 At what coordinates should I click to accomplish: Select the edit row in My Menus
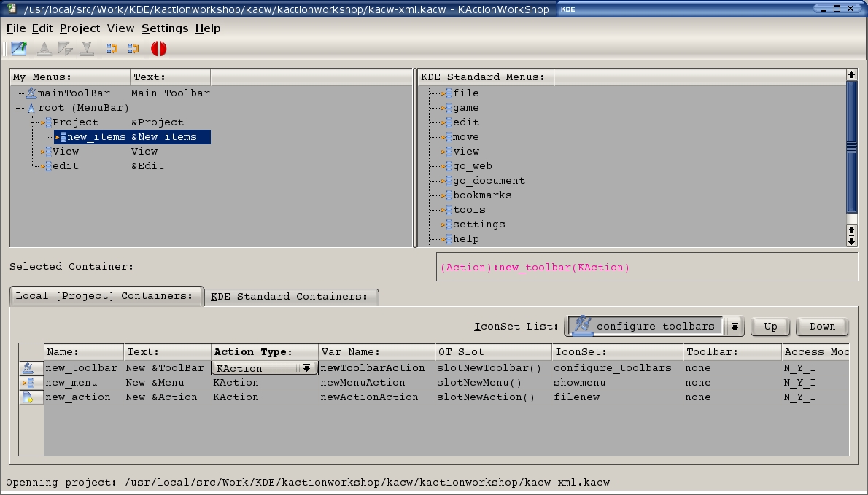pos(66,166)
